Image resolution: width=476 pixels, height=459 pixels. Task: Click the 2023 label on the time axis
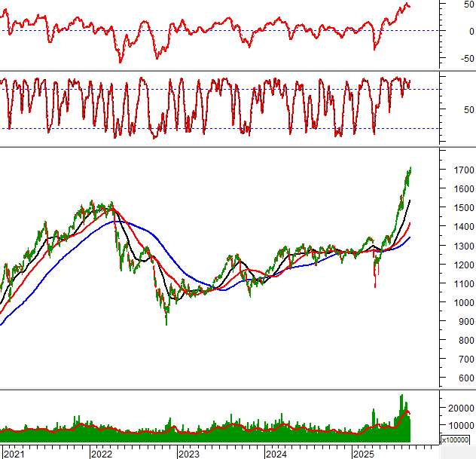click(189, 454)
